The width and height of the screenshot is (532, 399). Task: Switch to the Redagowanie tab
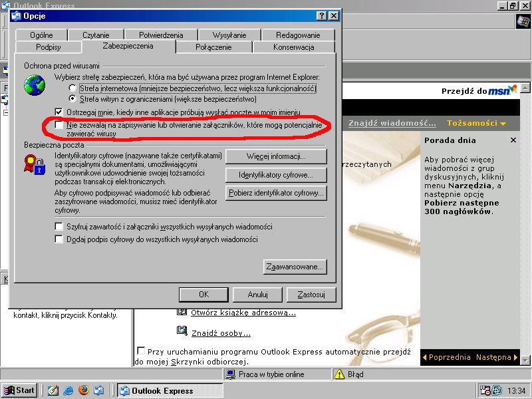coord(298,35)
